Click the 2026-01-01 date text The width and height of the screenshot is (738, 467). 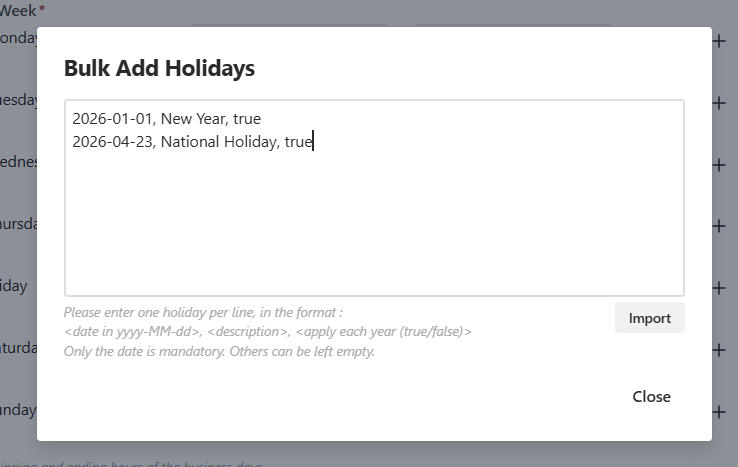[112, 119]
